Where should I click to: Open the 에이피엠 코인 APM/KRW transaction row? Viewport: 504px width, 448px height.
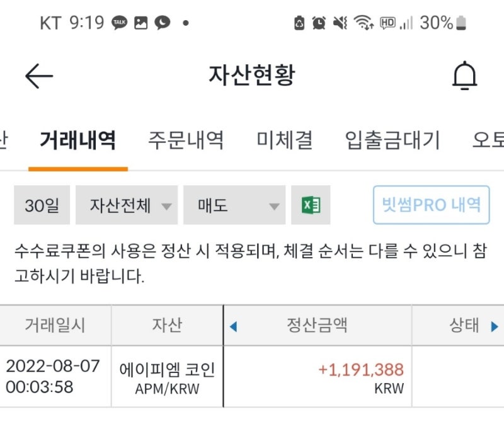[252, 377]
